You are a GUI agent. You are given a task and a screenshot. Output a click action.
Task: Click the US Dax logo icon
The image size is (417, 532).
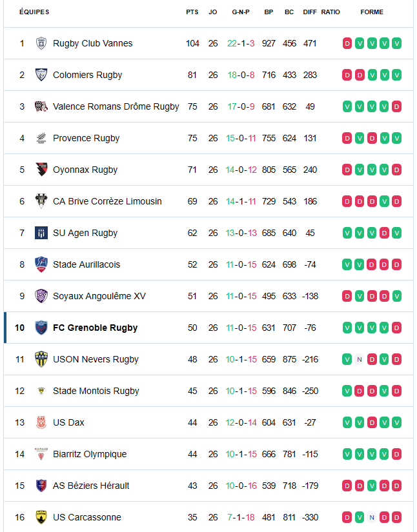[41, 422]
